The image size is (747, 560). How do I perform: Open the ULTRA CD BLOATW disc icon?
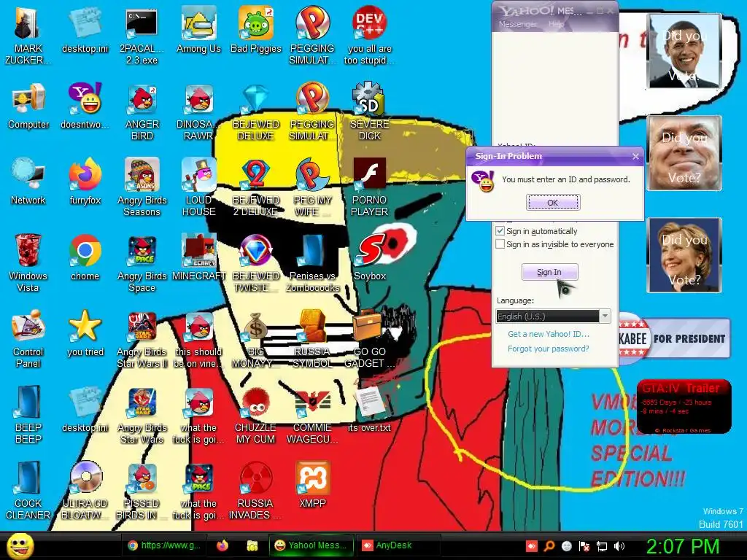coord(85,490)
